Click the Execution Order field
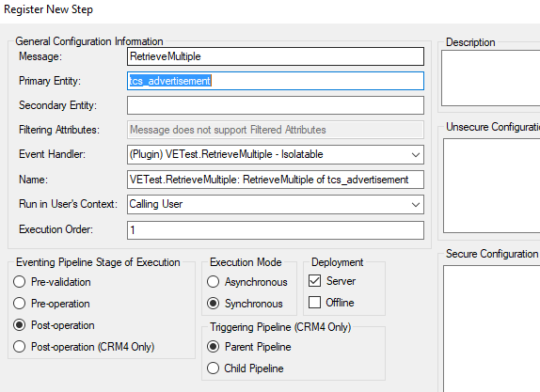The image size is (540, 392). tap(275, 230)
